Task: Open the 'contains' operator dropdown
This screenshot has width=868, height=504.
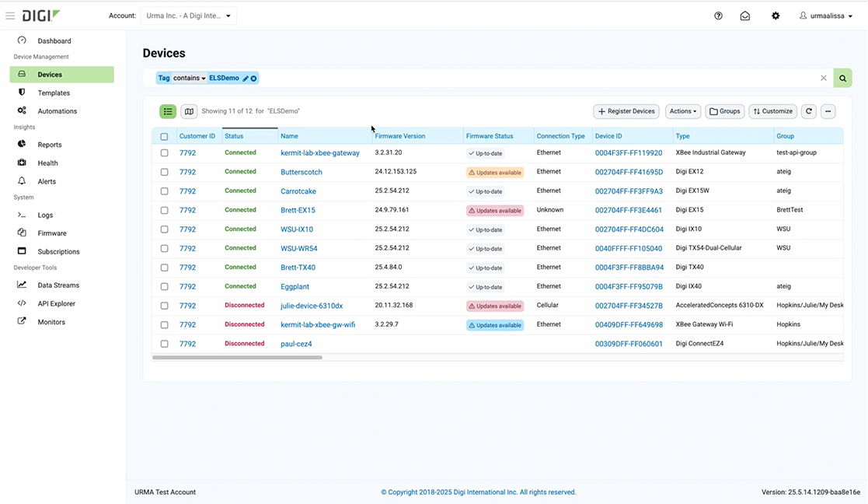Action: click(x=190, y=79)
